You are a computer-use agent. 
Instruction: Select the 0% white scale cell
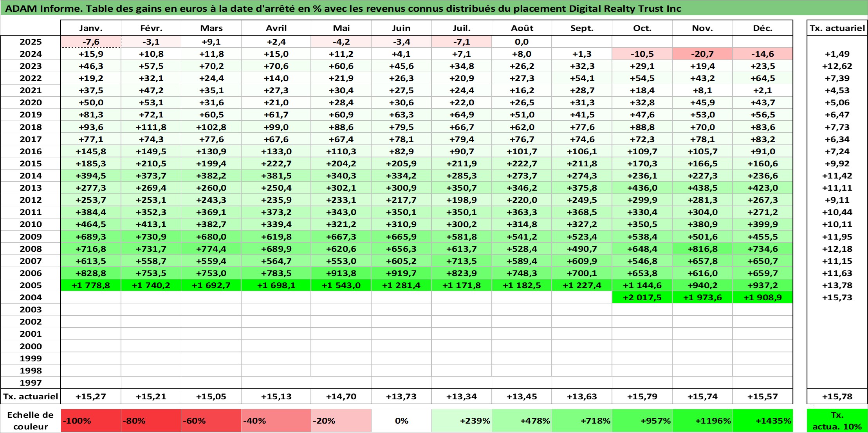[x=401, y=420]
